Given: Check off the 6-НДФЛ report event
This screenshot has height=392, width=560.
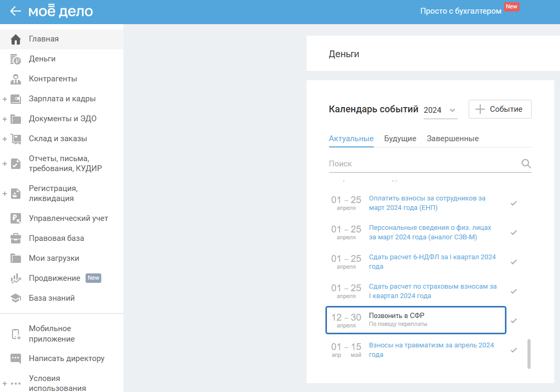Looking at the screenshot, I should [514, 262].
